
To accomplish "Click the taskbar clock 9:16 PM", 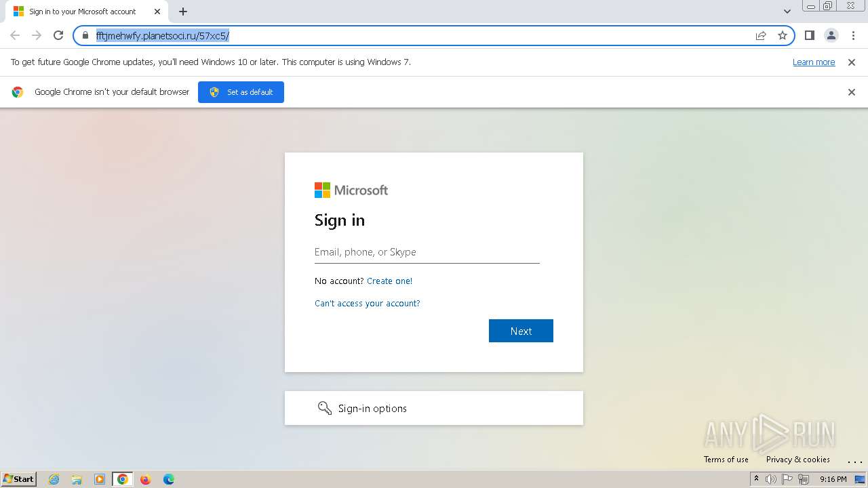I will pyautogui.click(x=833, y=479).
